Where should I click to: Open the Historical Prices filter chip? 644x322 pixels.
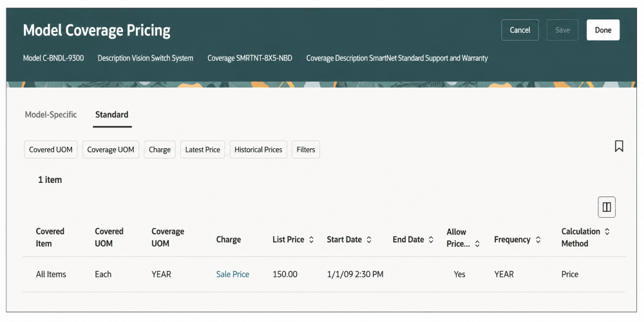(x=258, y=149)
